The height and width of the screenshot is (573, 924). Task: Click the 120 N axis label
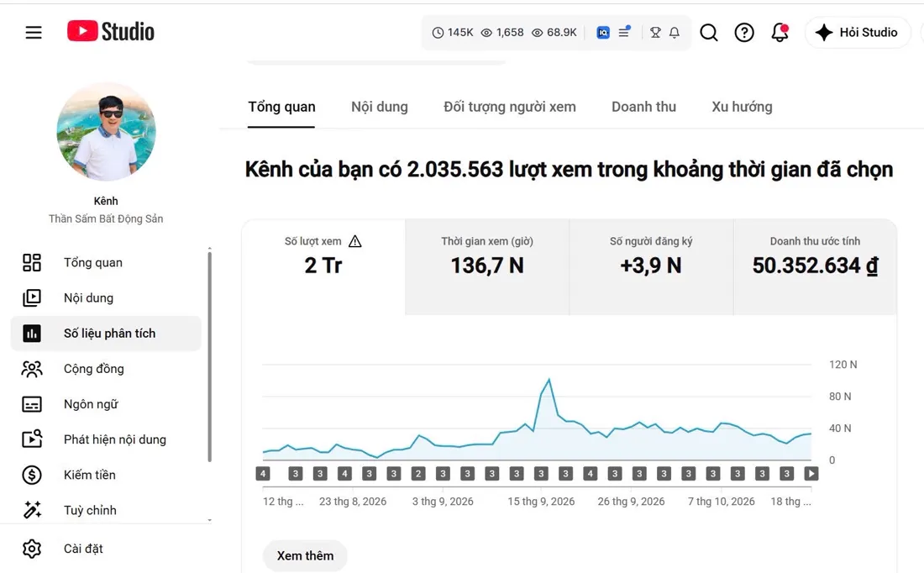(843, 365)
